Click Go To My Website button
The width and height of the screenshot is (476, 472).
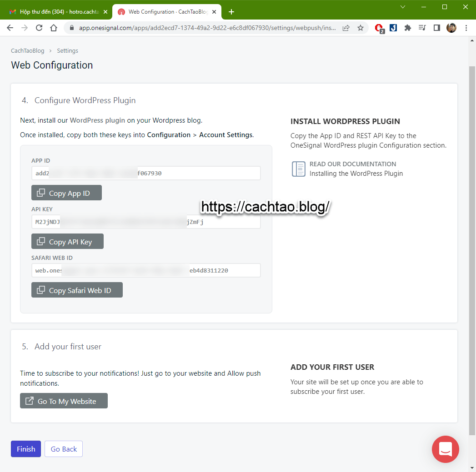[64, 401]
